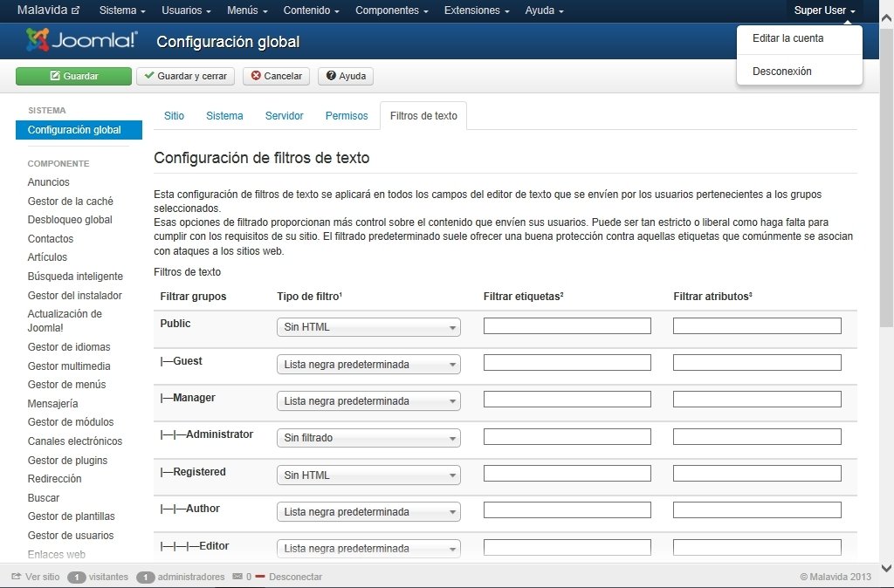The height and width of the screenshot is (588, 894).
Task: Click the Cancelar button
Action: coord(276,76)
